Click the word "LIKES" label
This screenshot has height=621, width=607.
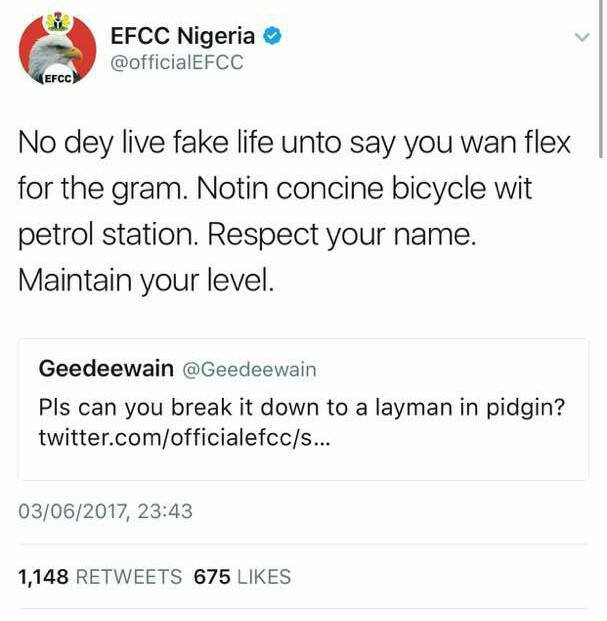(265, 577)
